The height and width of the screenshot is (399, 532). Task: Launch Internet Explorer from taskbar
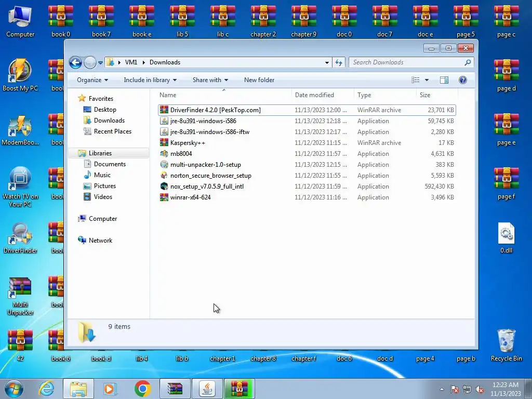coord(46,389)
